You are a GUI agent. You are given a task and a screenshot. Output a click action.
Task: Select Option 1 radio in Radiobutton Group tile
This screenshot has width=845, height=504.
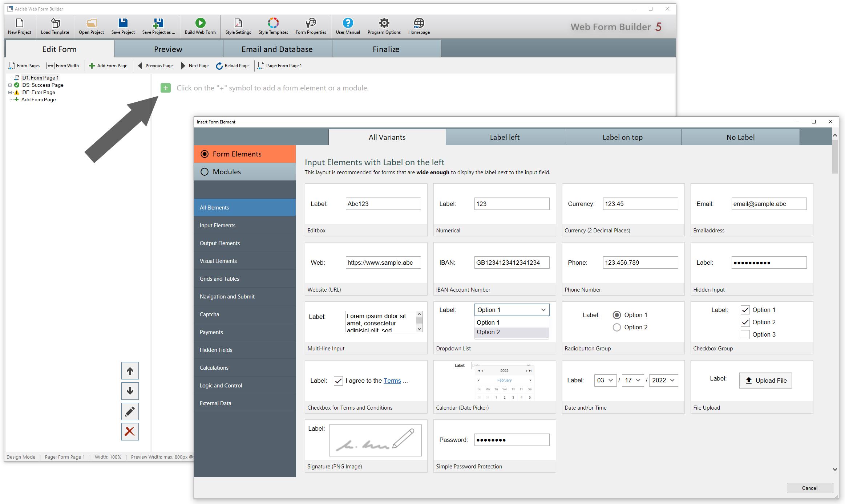pos(616,315)
